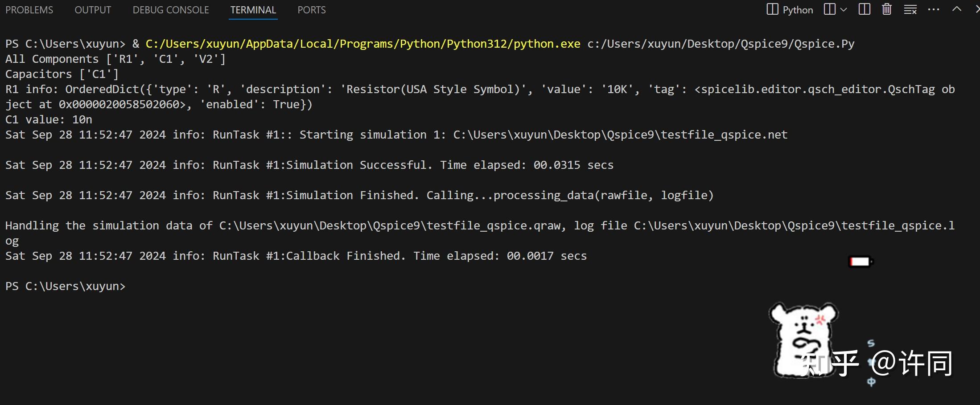This screenshot has width=980, height=405.
Task: Open the testfile_qspice.net file path link
Action: tap(620, 135)
